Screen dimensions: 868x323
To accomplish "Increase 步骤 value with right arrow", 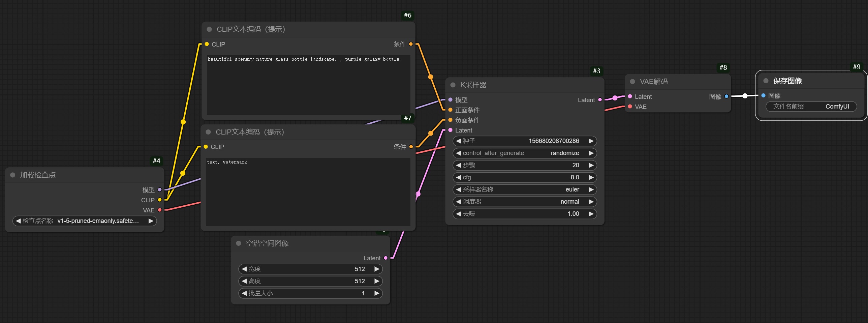I will (x=591, y=165).
